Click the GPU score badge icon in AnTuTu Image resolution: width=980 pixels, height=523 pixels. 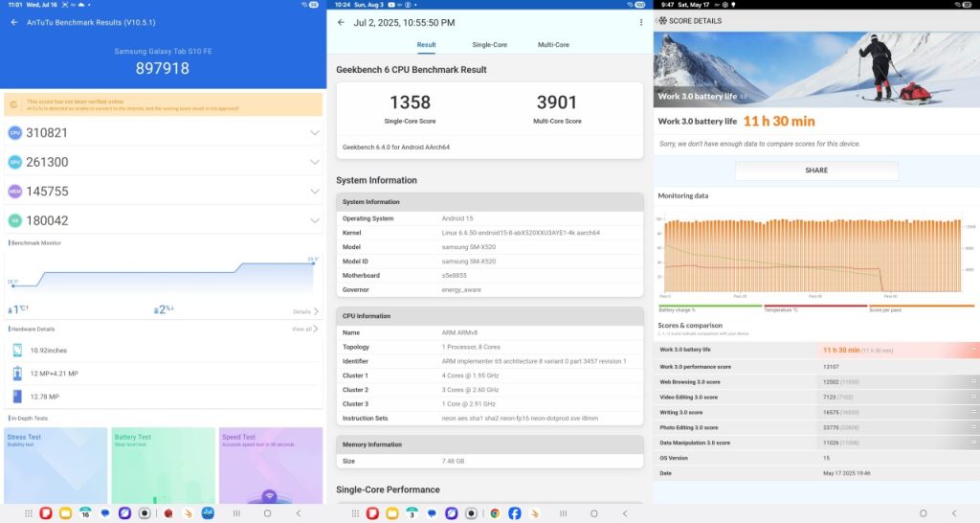coord(15,162)
